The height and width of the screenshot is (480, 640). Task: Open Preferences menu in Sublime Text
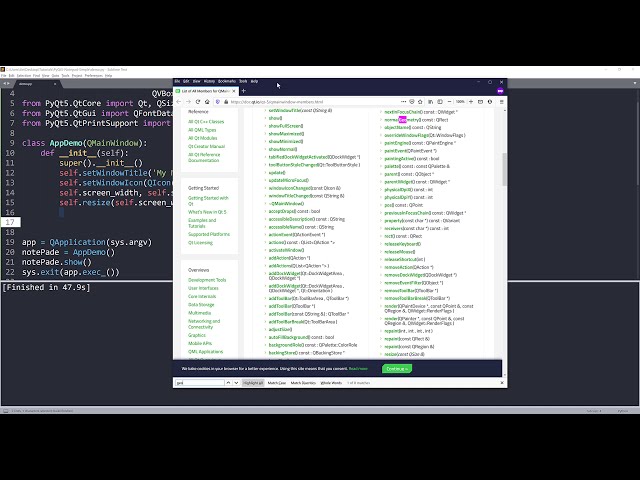point(94,74)
